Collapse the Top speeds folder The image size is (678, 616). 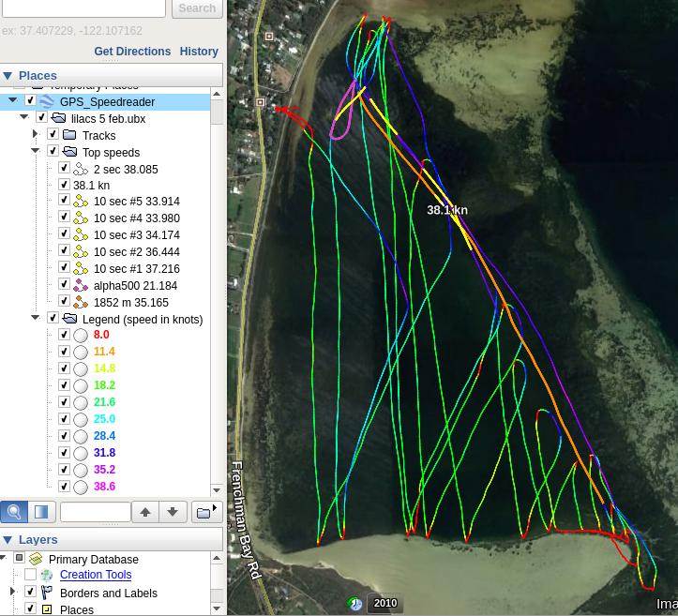[36, 152]
